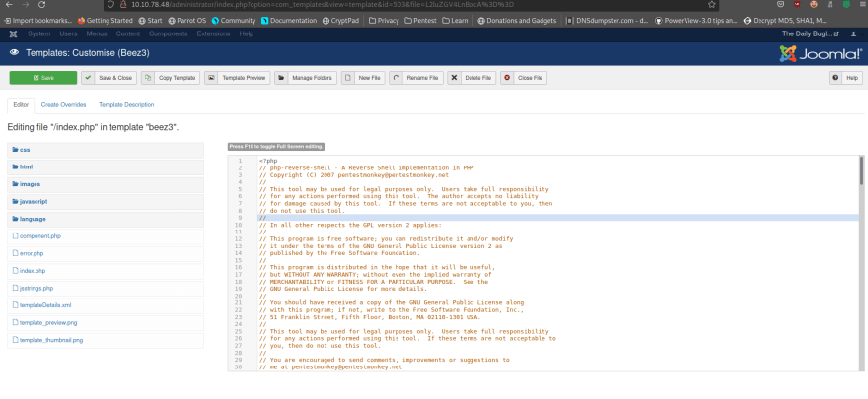The height and width of the screenshot is (399, 868).
Task: Click 'Press F10 to toggle Full Screen editing' label
Action: click(x=275, y=147)
